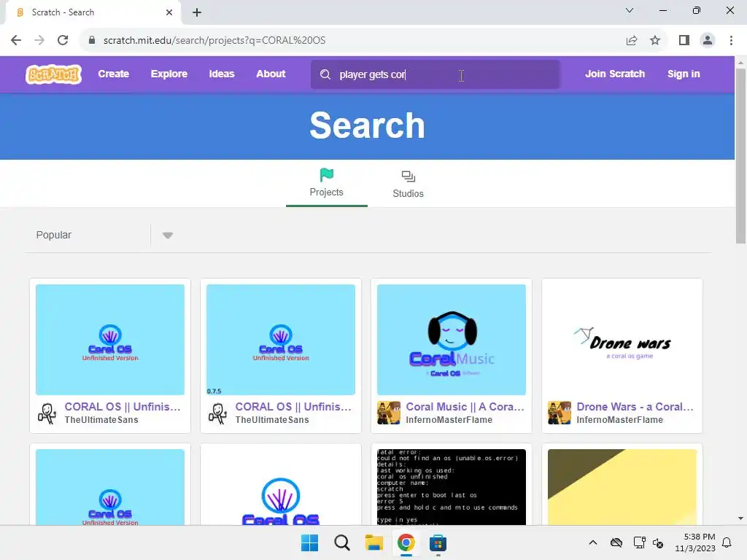Open Chrome three-dot menu
Image resolution: width=747 pixels, height=560 pixels.
coord(731,40)
